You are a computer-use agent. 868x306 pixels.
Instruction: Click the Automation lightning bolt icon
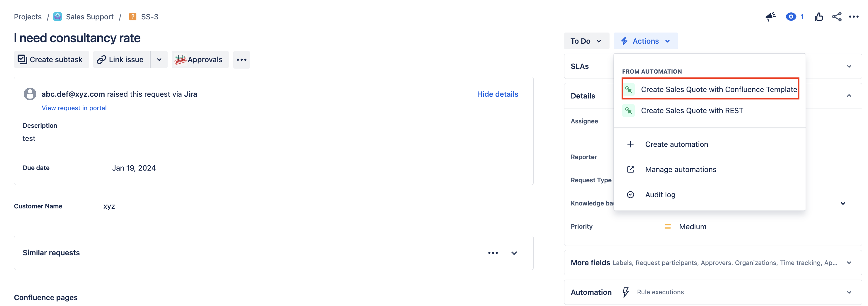(x=625, y=292)
